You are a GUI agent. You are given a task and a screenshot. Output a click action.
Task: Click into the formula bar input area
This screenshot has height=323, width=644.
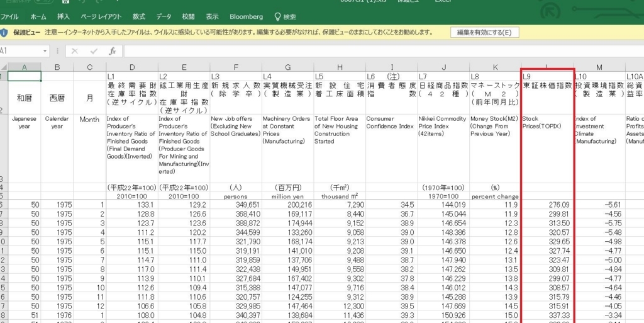(384, 51)
